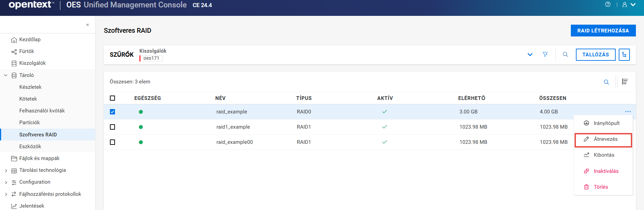644x210 pixels.
Task: Click the filter funnel icon
Action: [x=545, y=54]
